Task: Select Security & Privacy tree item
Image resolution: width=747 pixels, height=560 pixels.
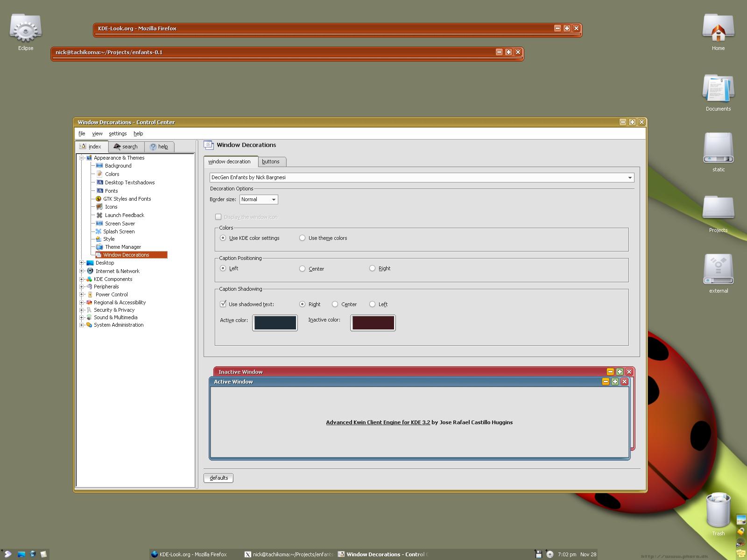Action: click(114, 310)
